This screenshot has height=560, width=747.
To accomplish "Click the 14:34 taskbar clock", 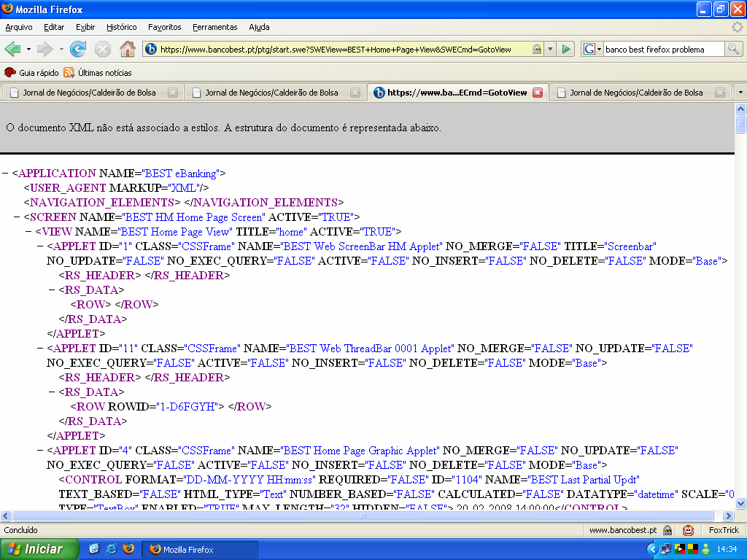I will tap(727, 549).
